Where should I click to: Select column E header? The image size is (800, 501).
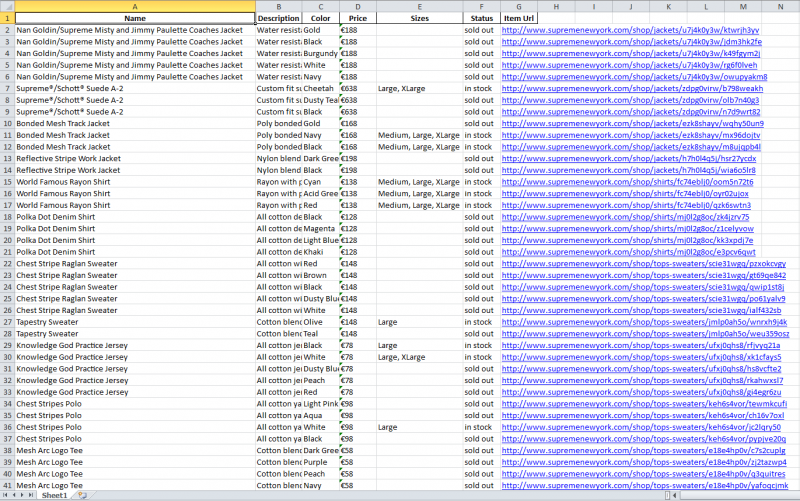419,6
